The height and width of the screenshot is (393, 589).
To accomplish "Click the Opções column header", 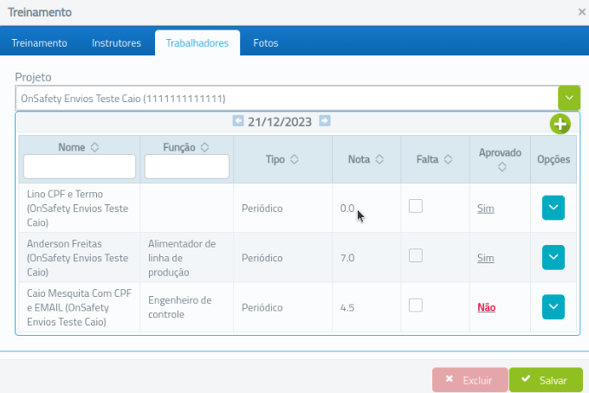I will click(553, 159).
